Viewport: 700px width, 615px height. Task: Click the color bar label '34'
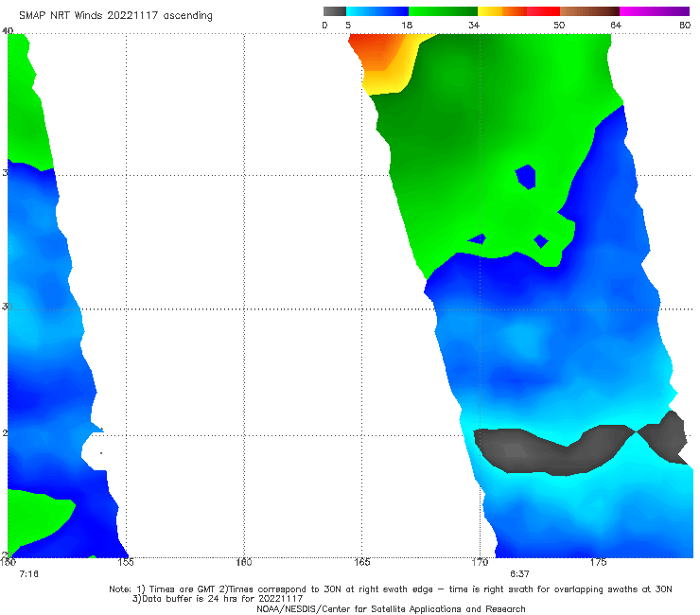474,26
